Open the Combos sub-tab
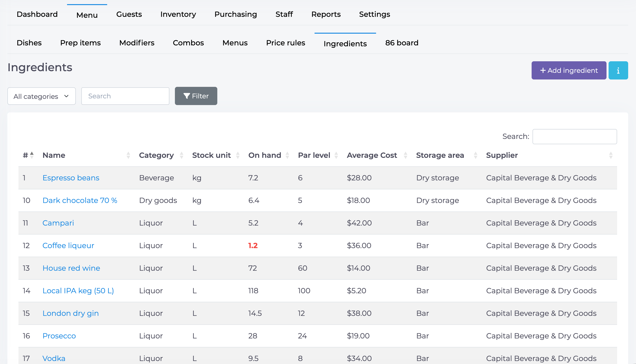Viewport: 636px width, 364px height. [x=188, y=43]
